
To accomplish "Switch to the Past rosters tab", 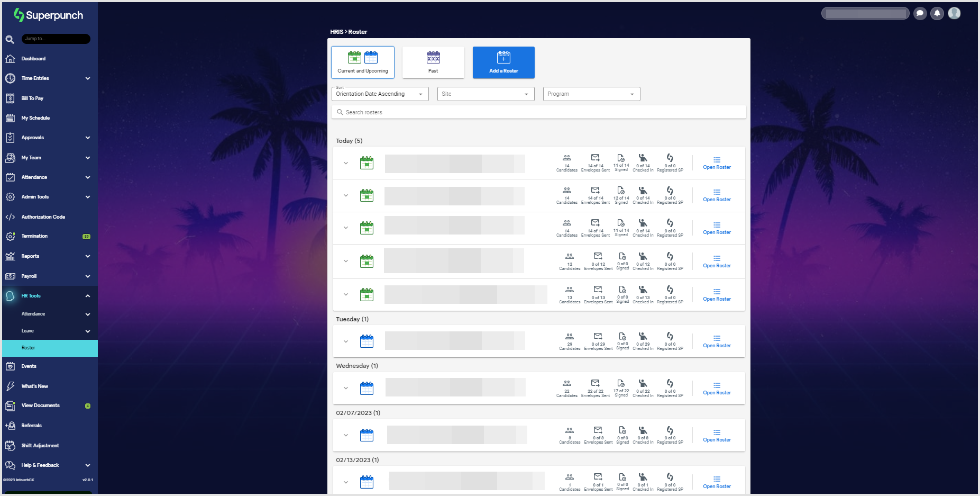I will click(x=433, y=62).
